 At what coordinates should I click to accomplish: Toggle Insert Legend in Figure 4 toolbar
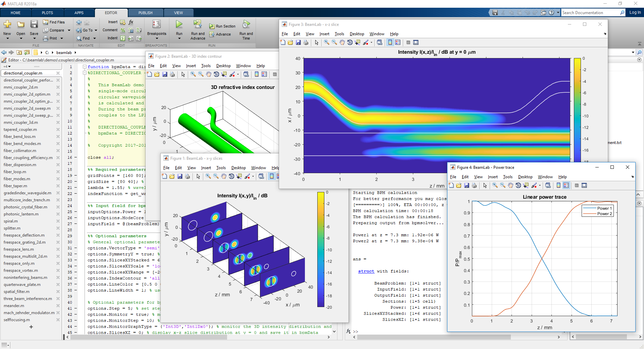tap(566, 185)
